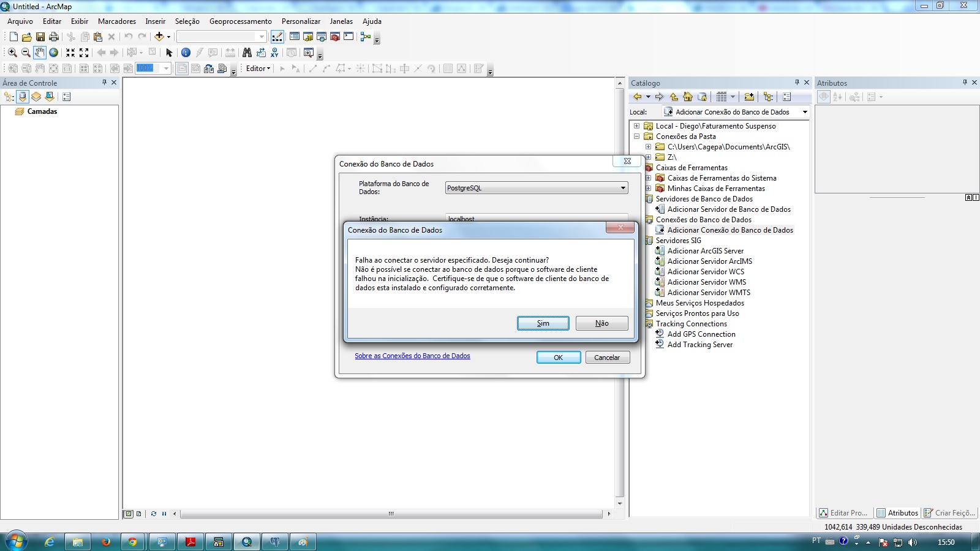Open the Table of Contents window icon

295,37
